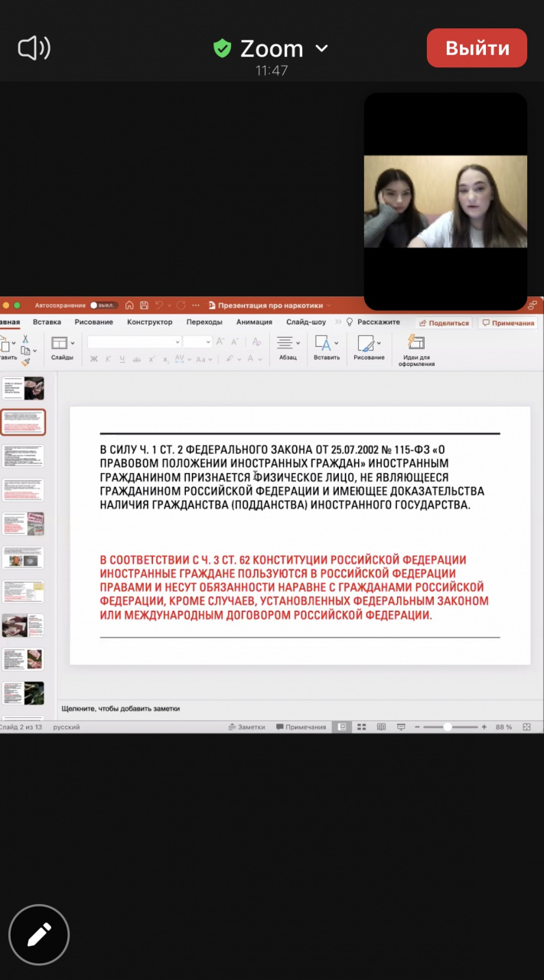
Task: Tap the speaker audio icon in Zoom
Action: pos(34,49)
